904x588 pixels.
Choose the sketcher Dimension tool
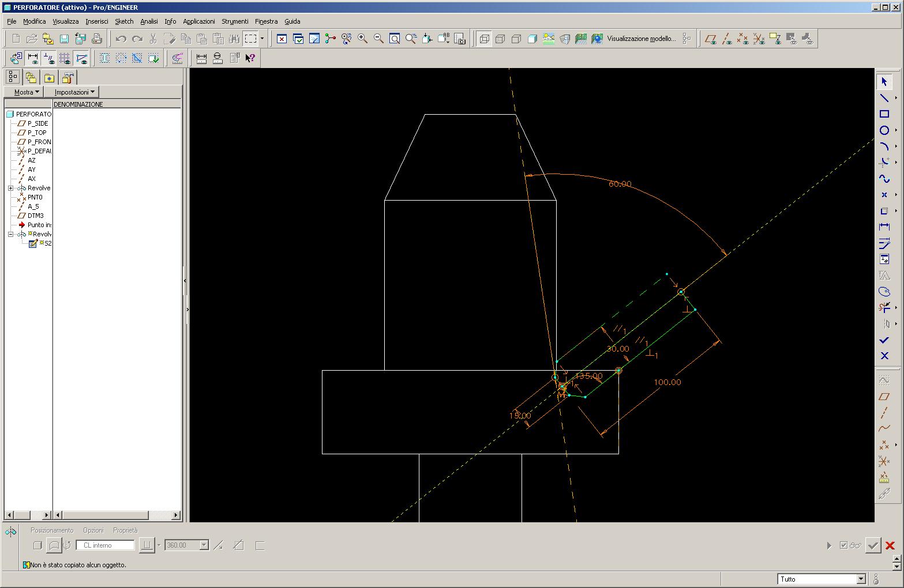tap(884, 227)
